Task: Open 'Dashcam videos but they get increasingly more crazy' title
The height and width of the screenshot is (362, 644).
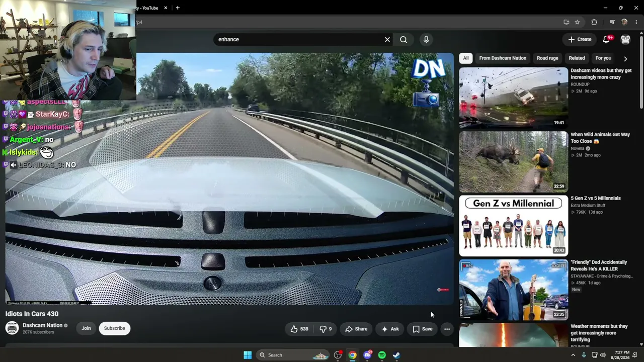Action: click(601, 74)
